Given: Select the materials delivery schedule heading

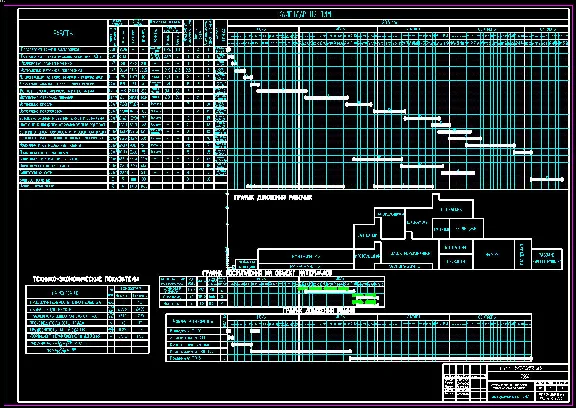Looking at the screenshot, I should 267,273.
